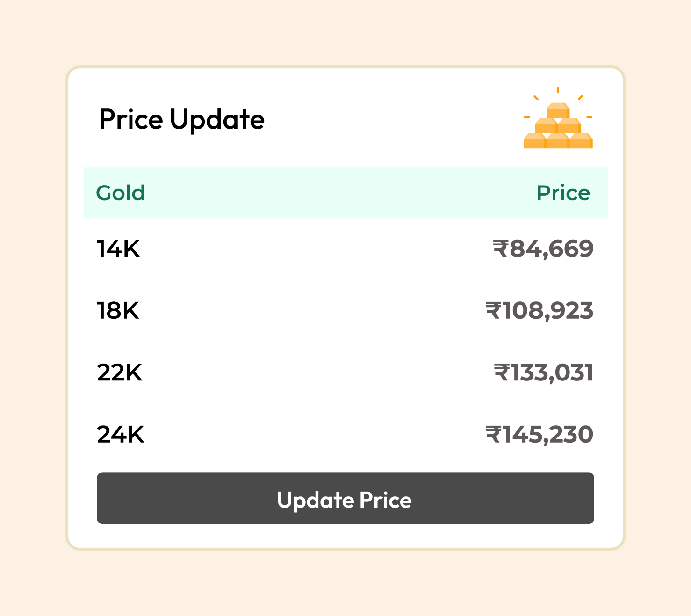Click the 108,923 price value
This screenshot has height=616, width=691.
[547, 311]
